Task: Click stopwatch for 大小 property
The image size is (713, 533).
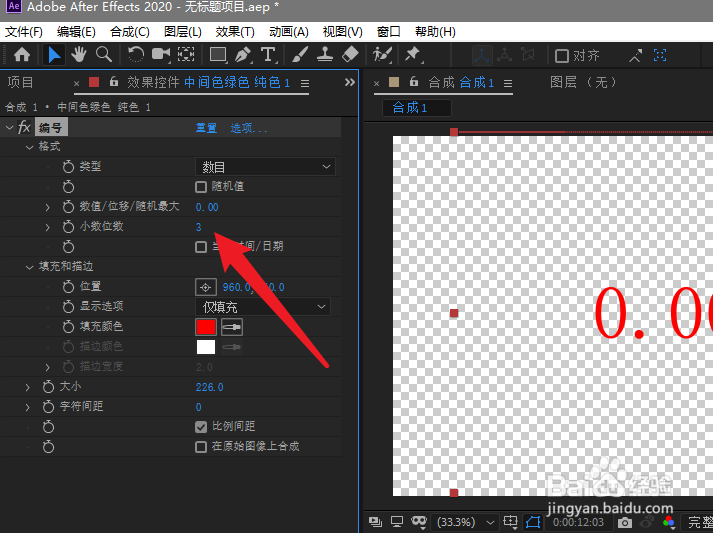Action: 48,387
